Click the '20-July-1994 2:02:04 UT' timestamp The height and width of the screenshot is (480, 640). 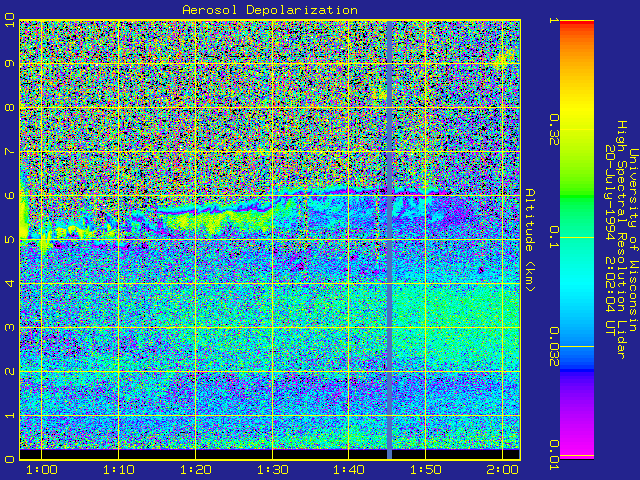609,240
